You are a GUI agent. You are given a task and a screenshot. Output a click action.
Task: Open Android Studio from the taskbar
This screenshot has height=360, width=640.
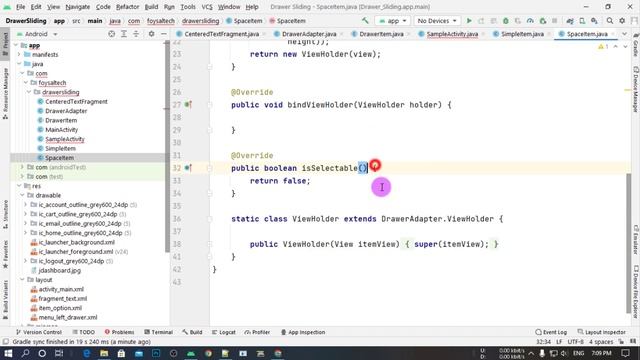pos(191,353)
